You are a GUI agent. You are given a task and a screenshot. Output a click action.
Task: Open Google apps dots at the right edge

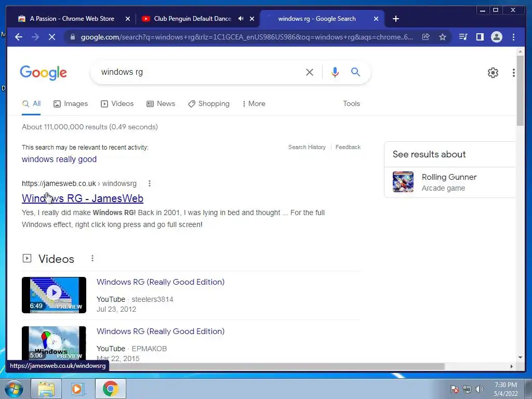pos(514,73)
